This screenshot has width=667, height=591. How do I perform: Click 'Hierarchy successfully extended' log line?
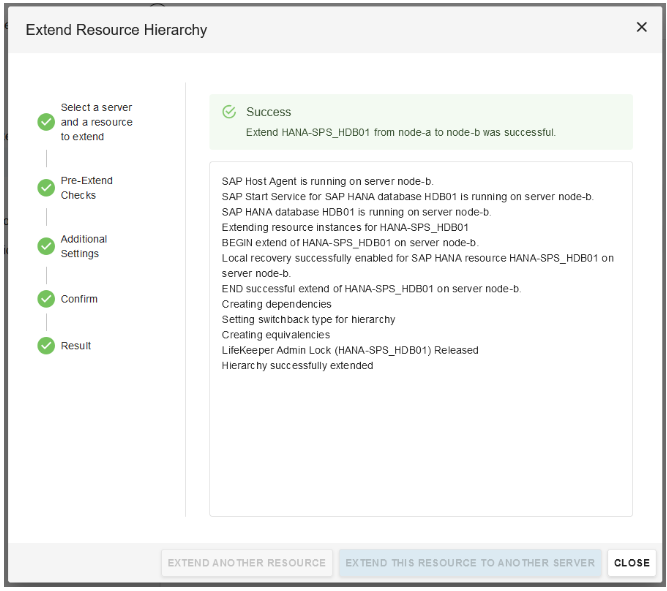297,365
